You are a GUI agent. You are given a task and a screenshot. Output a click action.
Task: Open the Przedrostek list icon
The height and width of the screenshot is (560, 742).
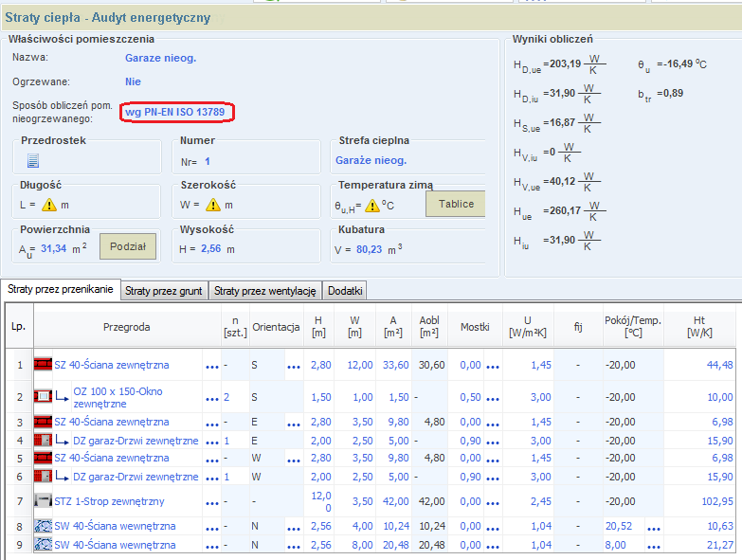[33, 161]
